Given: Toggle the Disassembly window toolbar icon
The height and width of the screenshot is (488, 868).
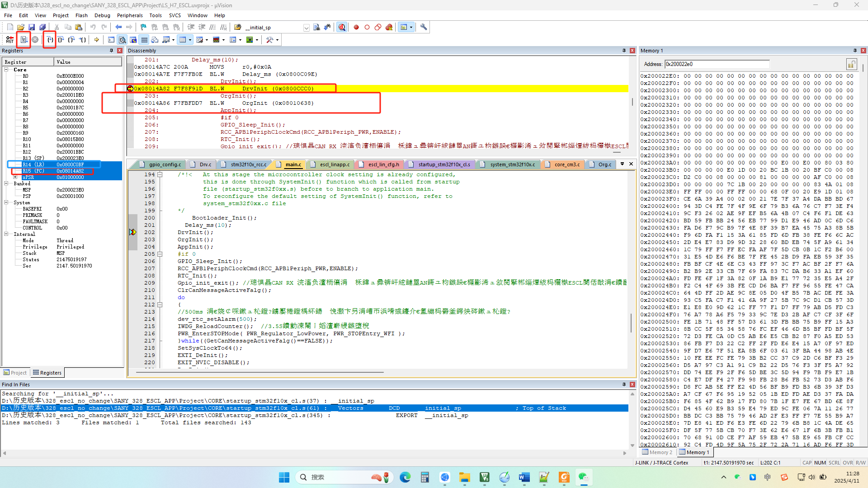Looking at the screenshot, I should pyautogui.click(x=122, y=40).
